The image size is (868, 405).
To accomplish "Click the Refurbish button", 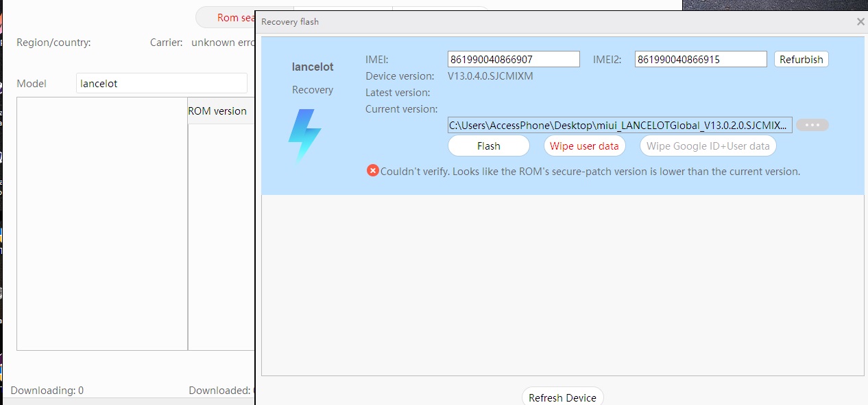I will pyautogui.click(x=801, y=60).
